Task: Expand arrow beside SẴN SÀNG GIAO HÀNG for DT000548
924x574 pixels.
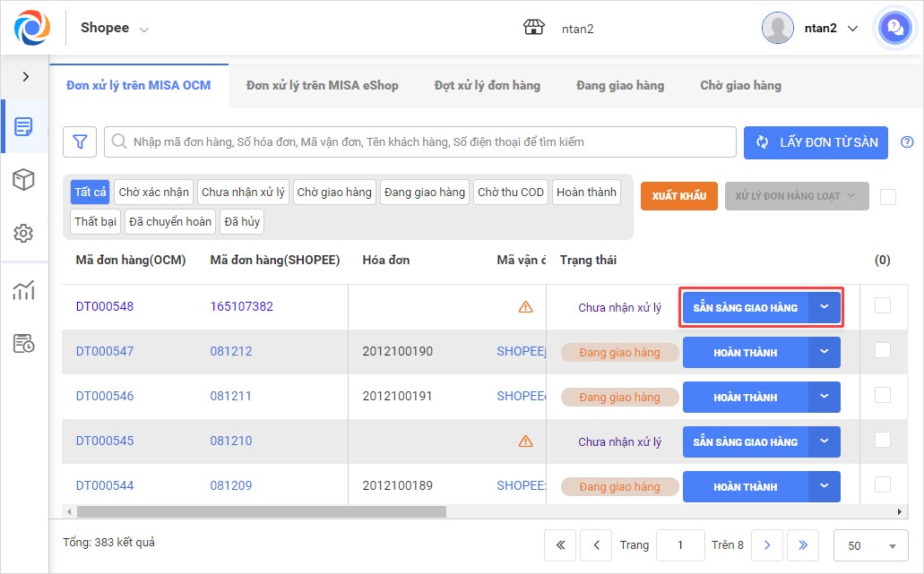Action: tap(825, 307)
